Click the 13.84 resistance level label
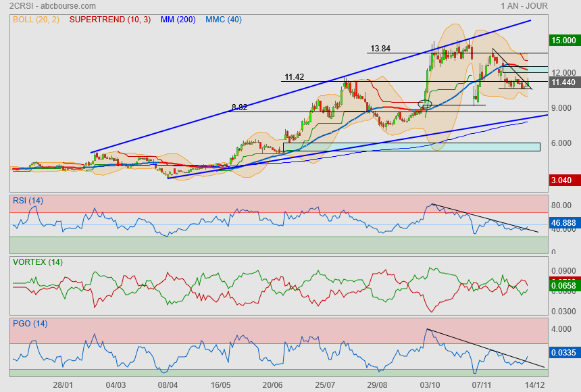 [380, 49]
